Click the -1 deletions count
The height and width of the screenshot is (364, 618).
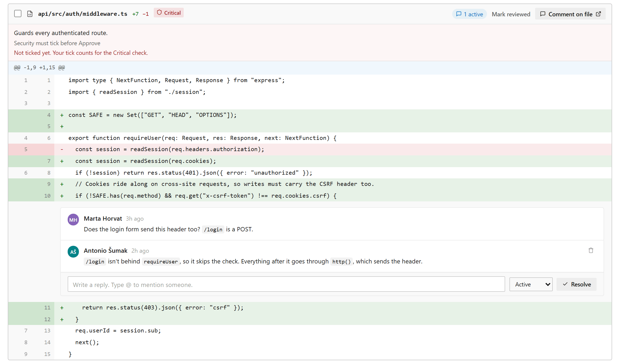(x=145, y=14)
